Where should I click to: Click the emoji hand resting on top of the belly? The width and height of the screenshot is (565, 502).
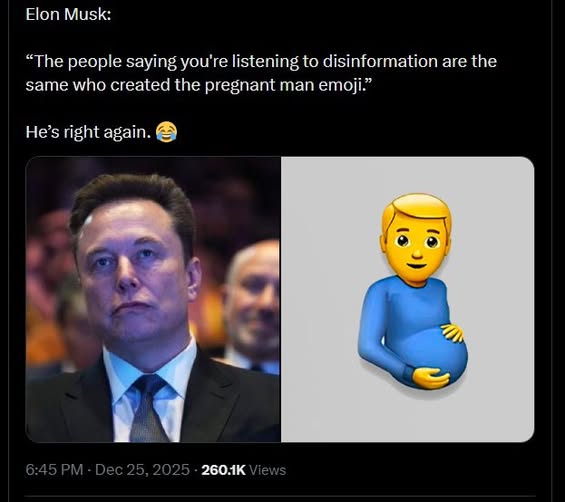click(x=452, y=332)
